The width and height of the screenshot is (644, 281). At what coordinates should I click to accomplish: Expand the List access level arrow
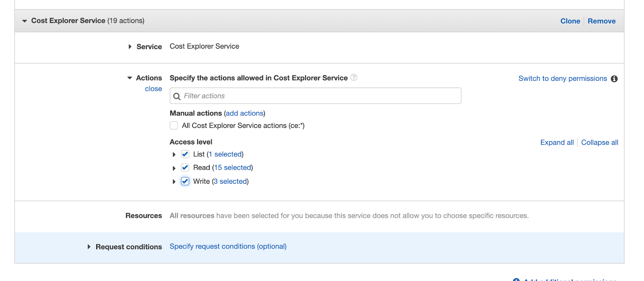(174, 155)
